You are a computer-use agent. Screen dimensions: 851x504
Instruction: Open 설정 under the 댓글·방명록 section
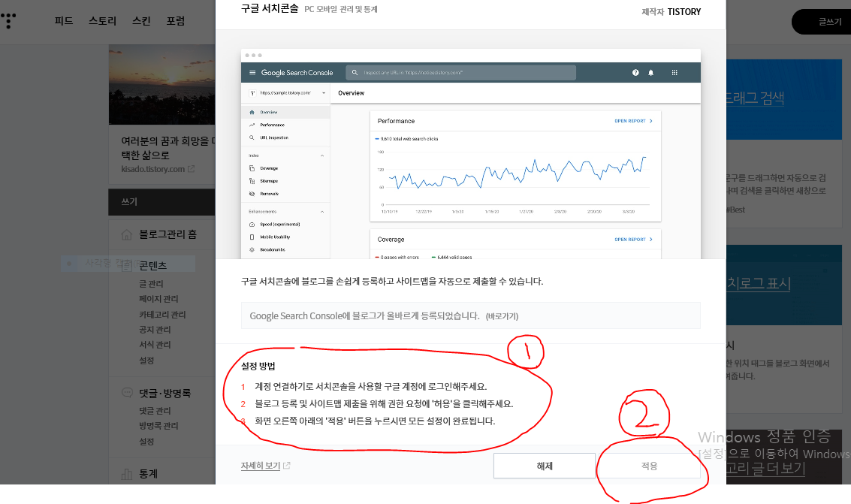pos(146,442)
